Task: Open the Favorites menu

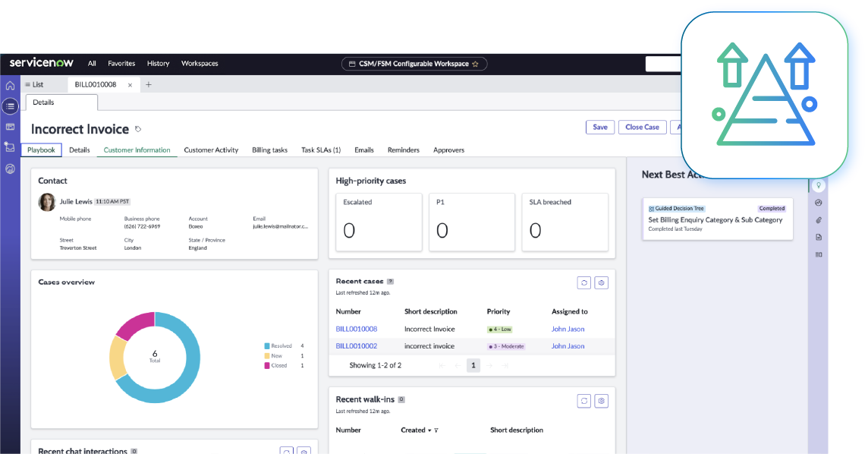Action: 121,64
